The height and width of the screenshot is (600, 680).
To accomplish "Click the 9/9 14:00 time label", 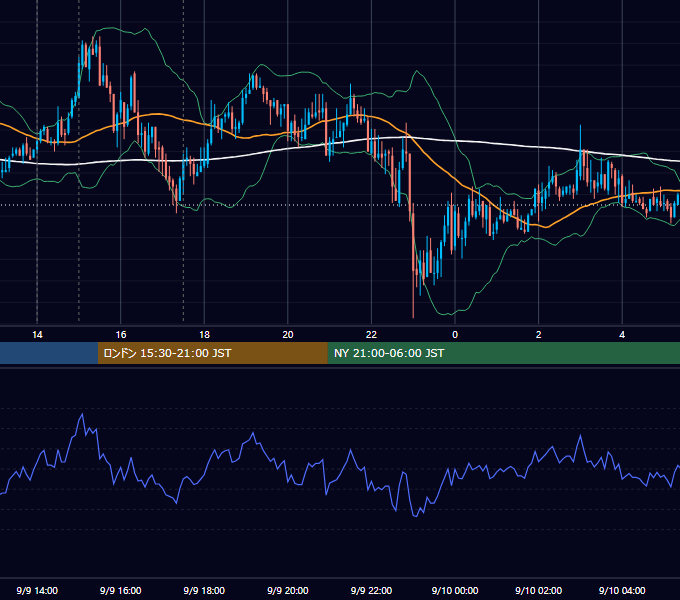I will (x=37, y=590).
